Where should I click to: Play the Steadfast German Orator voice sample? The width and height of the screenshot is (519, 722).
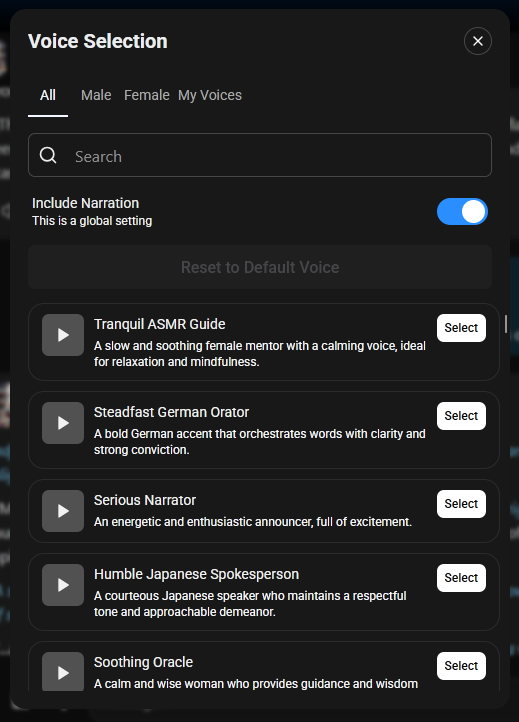pyautogui.click(x=63, y=423)
